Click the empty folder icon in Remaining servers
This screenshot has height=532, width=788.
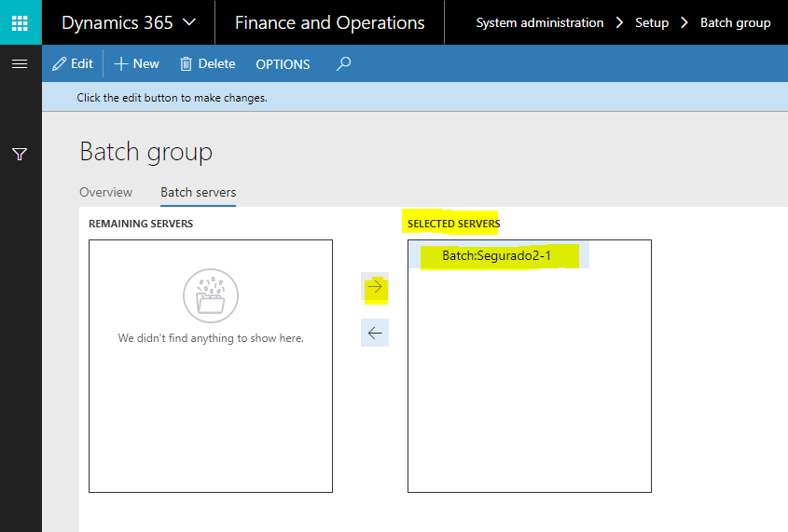pyautogui.click(x=211, y=295)
